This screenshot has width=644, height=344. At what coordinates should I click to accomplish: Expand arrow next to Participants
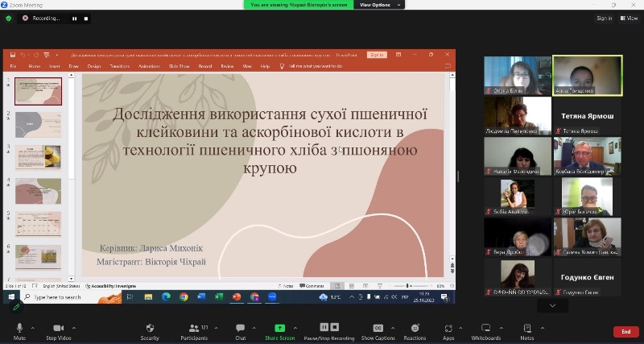click(x=216, y=328)
